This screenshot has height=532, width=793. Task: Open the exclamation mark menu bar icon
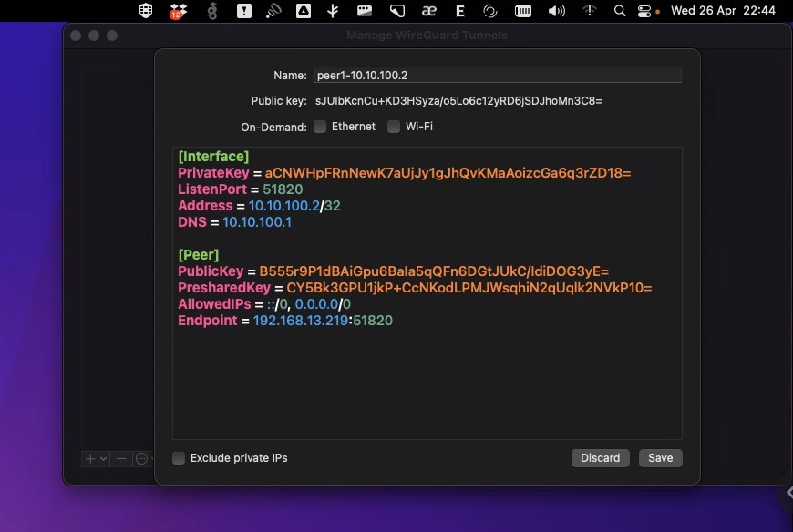click(243, 11)
